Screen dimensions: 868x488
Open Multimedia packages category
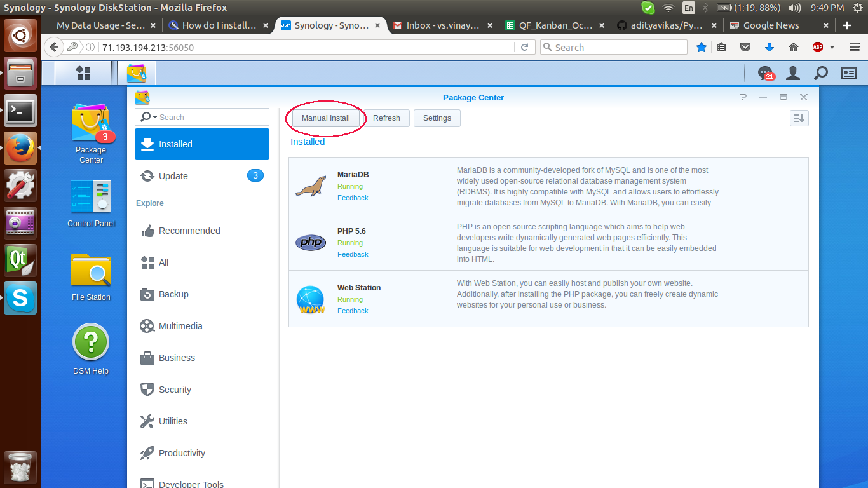pos(202,326)
